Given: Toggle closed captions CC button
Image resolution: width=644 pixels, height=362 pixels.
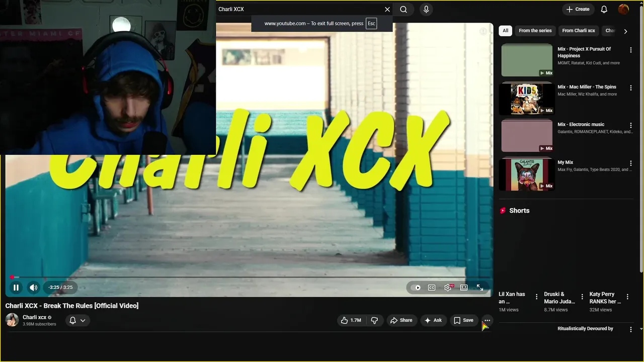Looking at the screenshot, I should tap(432, 288).
